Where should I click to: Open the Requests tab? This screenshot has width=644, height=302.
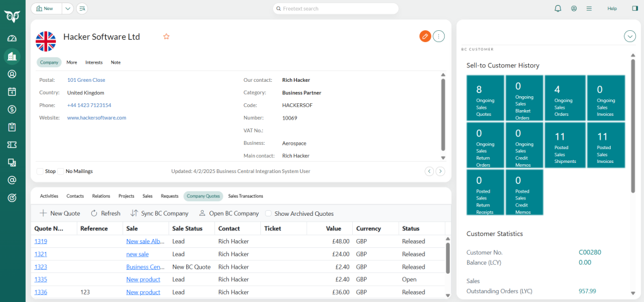[x=170, y=196]
